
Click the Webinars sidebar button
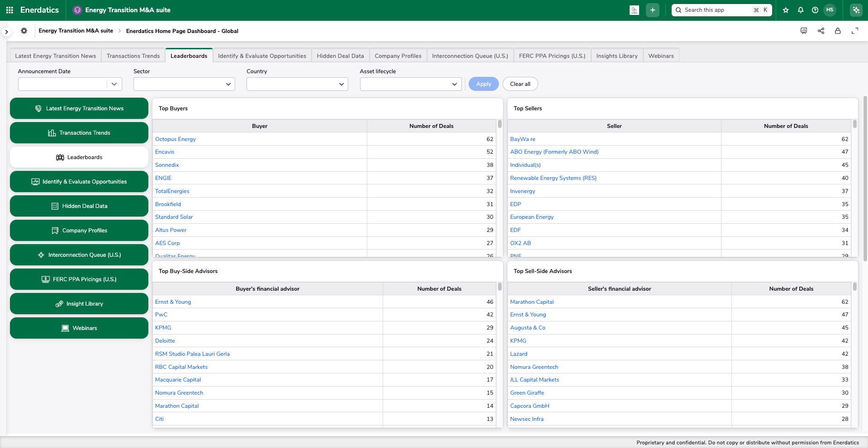coord(79,328)
